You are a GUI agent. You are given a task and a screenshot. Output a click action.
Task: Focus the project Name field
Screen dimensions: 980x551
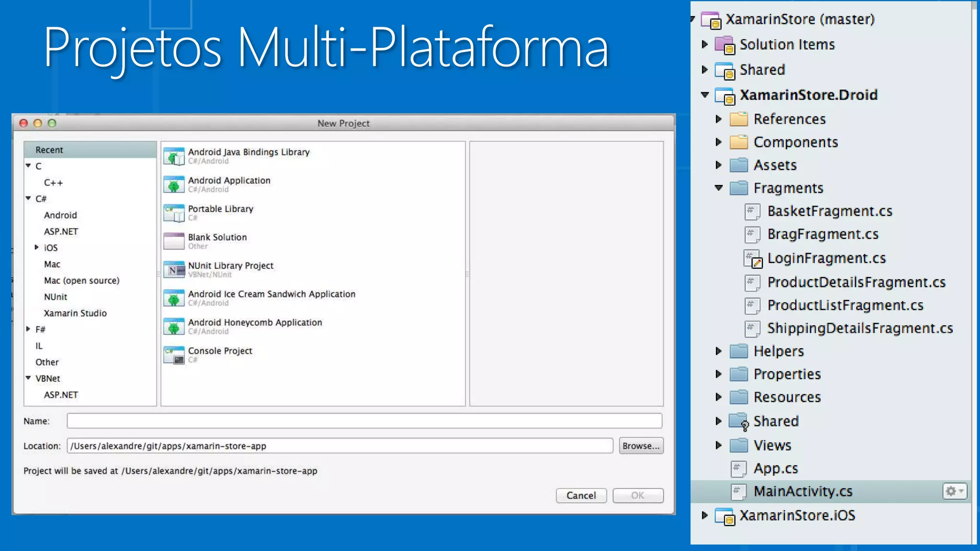(365, 421)
